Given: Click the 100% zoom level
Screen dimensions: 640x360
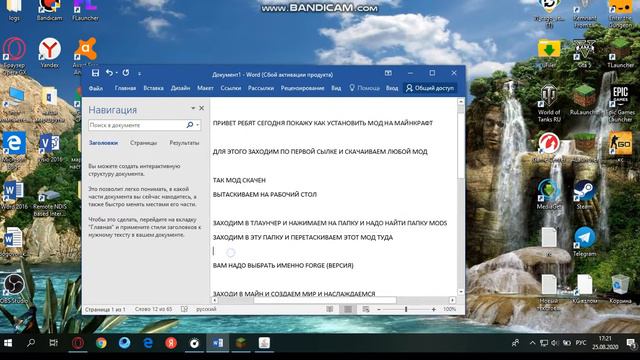Looking at the screenshot, I should pos(449,309).
